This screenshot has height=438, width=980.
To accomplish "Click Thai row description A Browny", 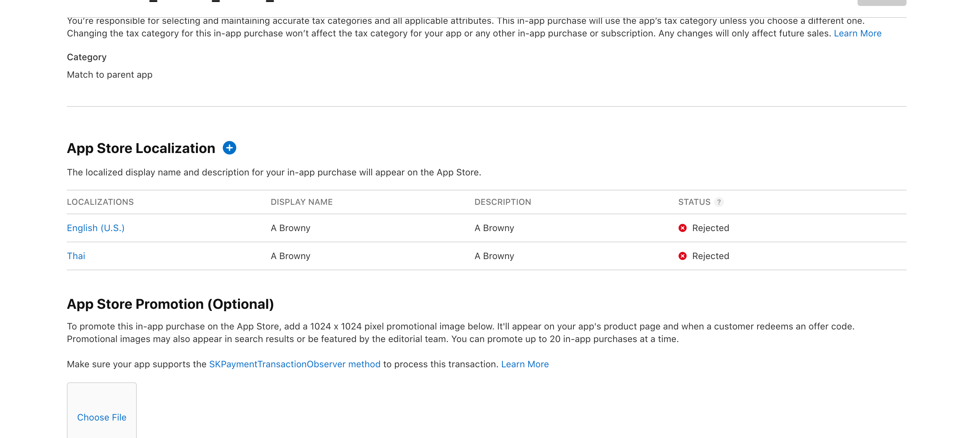I will [494, 256].
